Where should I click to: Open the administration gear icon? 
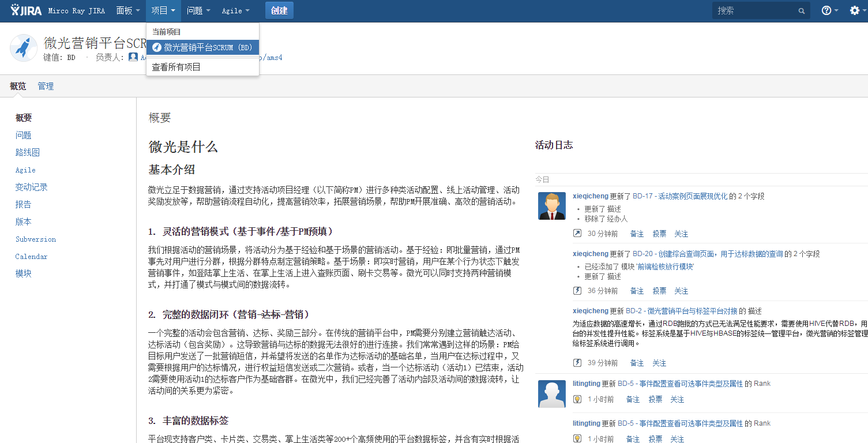(x=855, y=10)
